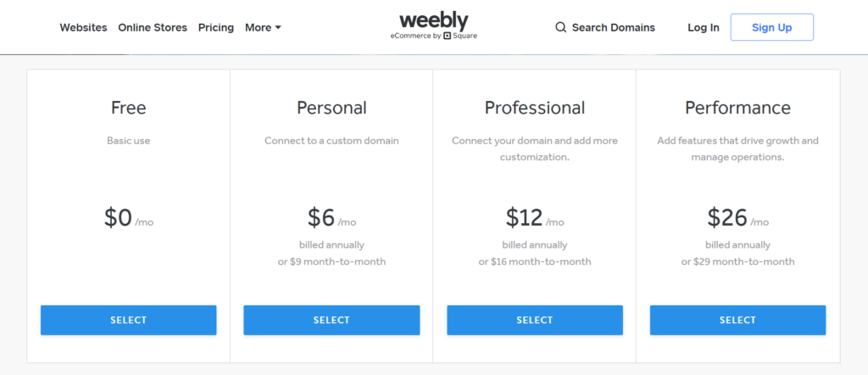The image size is (868, 375).
Task: Select the Performance plan
Action: point(737,320)
